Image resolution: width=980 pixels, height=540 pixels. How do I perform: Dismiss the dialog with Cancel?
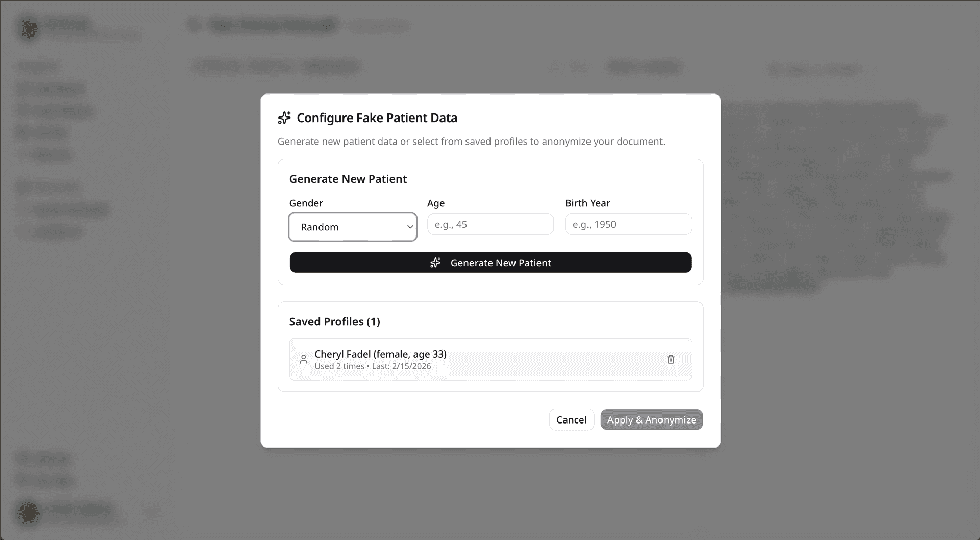571,419
